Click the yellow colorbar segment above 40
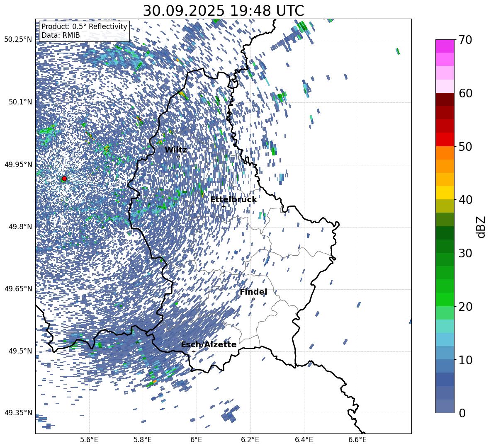 pyautogui.click(x=445, y=193)
